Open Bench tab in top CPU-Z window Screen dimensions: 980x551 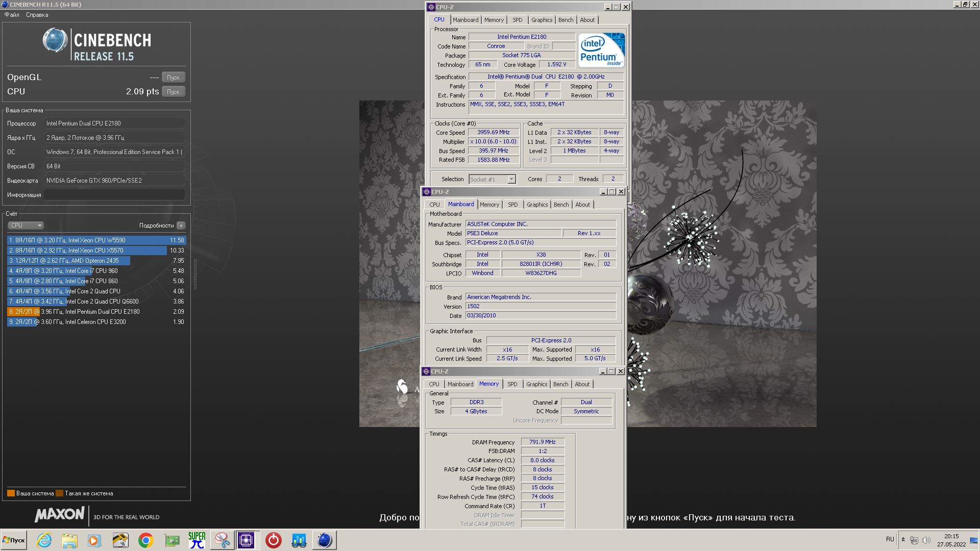[566, 20]
